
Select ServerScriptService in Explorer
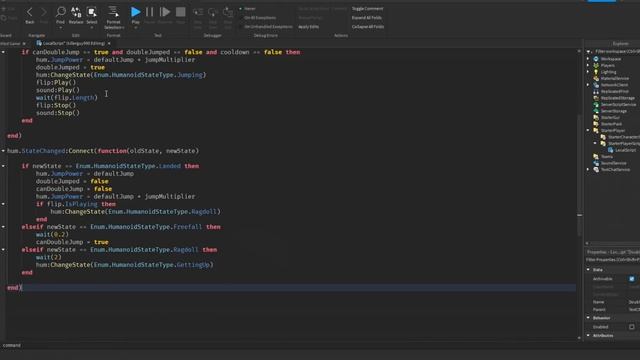click(618, 104)
